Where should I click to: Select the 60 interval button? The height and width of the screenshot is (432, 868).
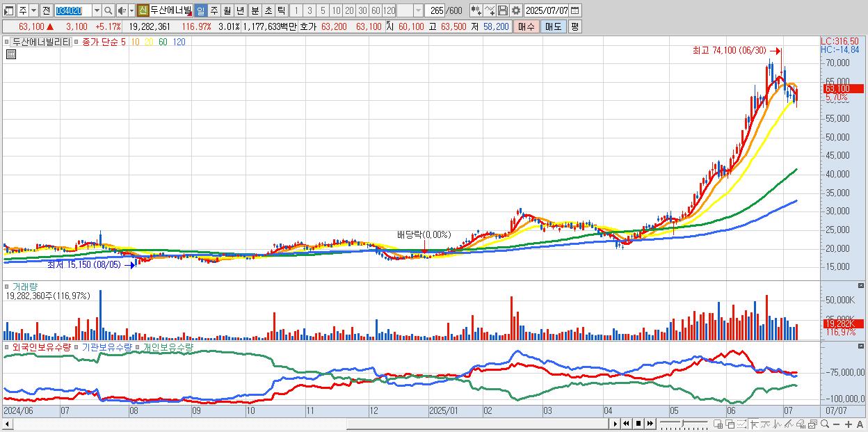(x=376, y=10)
